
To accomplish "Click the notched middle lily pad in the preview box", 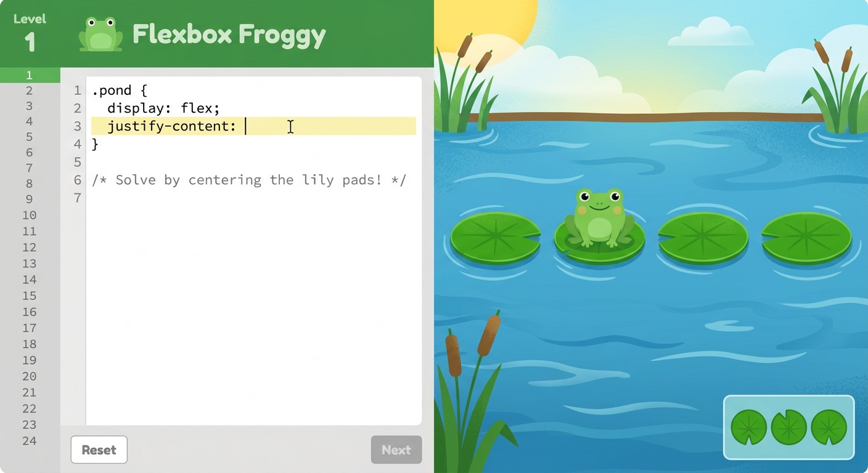I will (789, 427).
